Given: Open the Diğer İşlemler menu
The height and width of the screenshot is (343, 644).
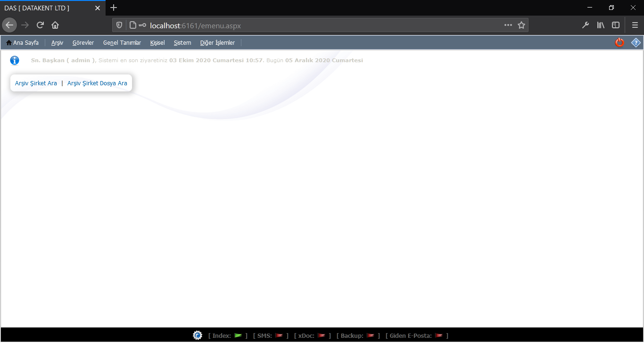Looking at the screenshot, I should [x=217, y=43].
